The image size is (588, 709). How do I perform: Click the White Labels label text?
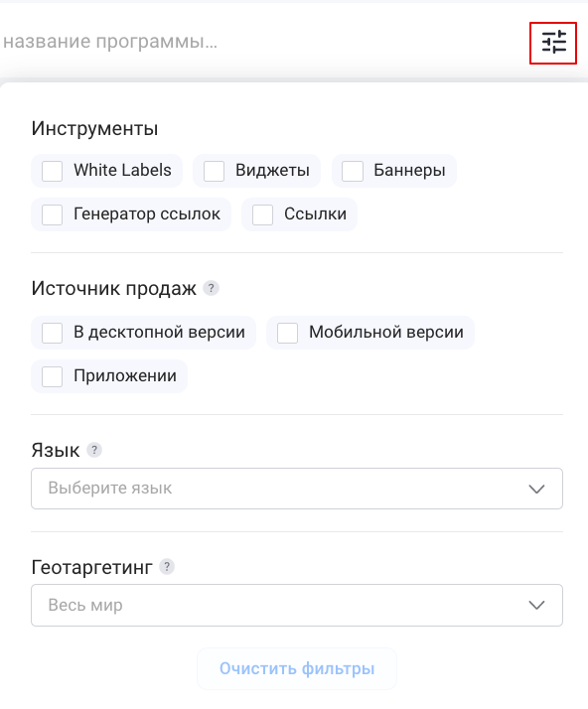pyautogui.click(x=122, y=170)
